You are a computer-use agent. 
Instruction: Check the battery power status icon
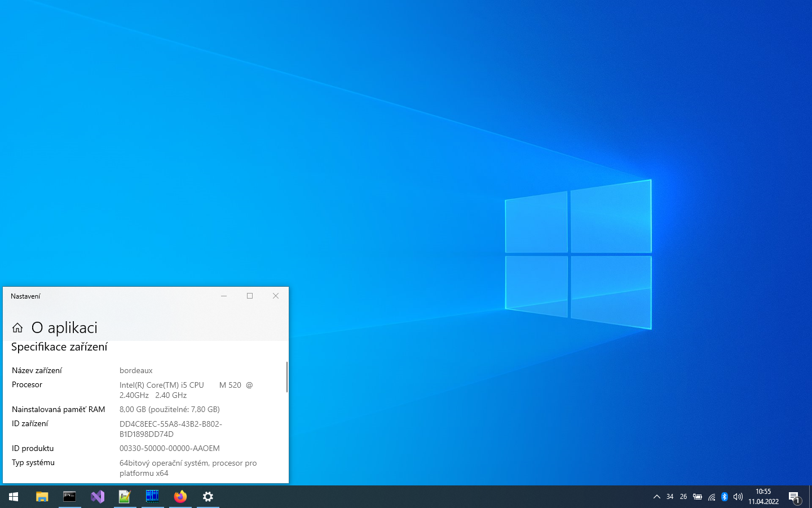(698, 497)
